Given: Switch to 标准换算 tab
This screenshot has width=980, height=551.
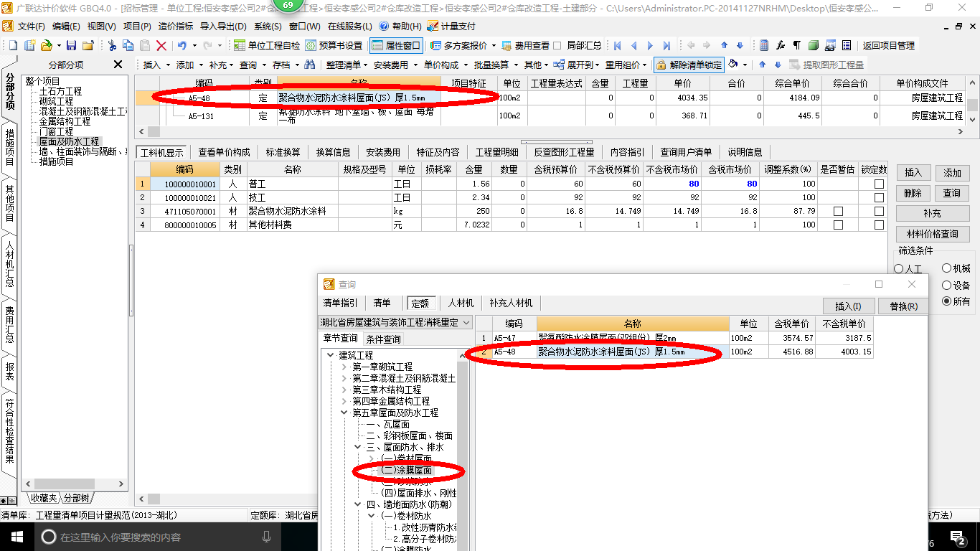Looking at the screenshot, I should point(283,152).
